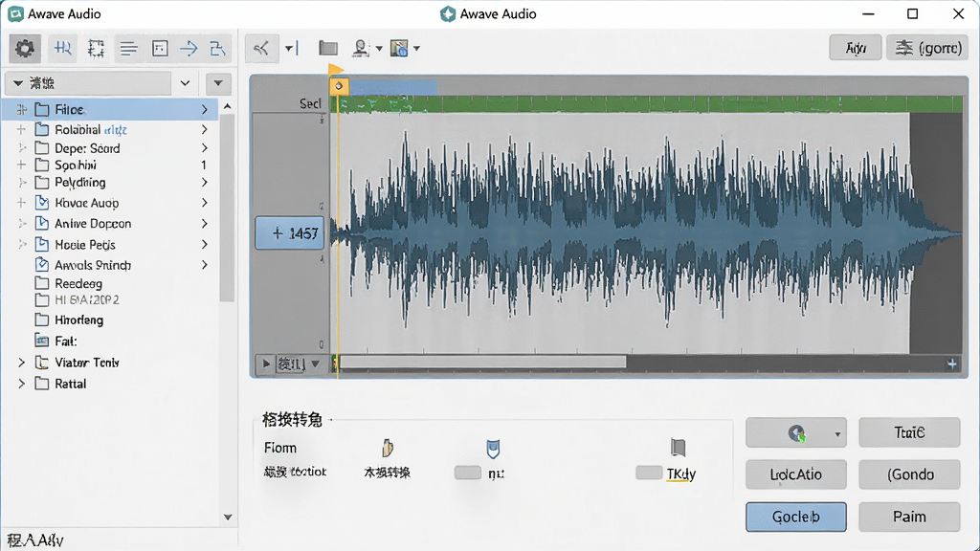Click the + 1457 track button
980x551 pixels.
click(290, 233)
